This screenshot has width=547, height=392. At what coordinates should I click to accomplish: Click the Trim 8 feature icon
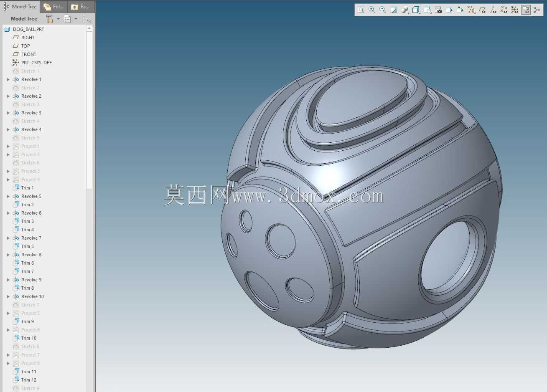16,288
